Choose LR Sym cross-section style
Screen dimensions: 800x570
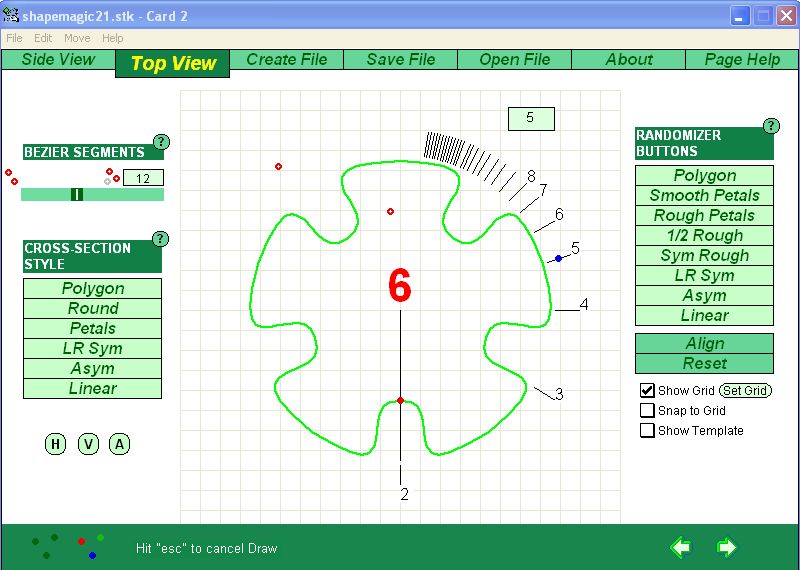[x=92, y=348]
